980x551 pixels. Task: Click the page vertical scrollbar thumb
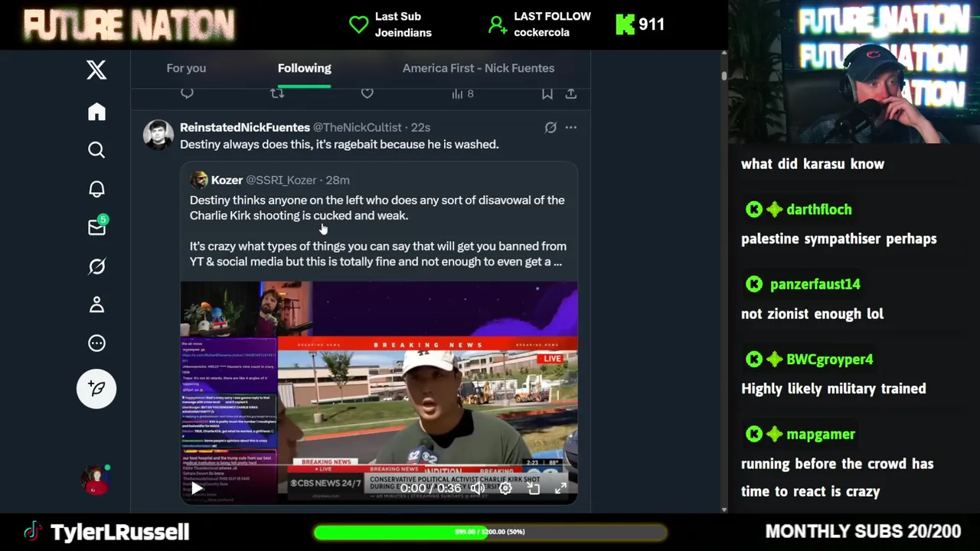724,77
